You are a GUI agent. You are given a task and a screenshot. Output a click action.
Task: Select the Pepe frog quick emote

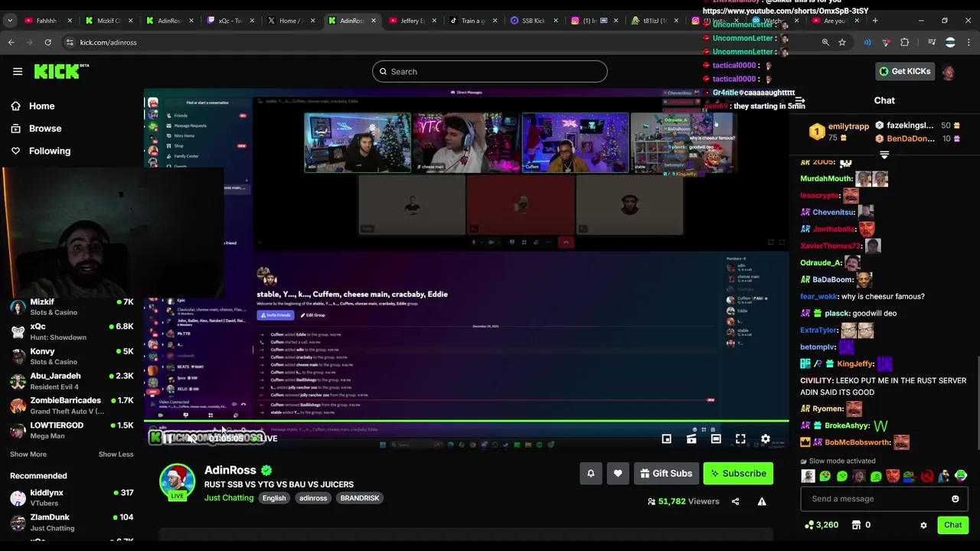[910, 476]
